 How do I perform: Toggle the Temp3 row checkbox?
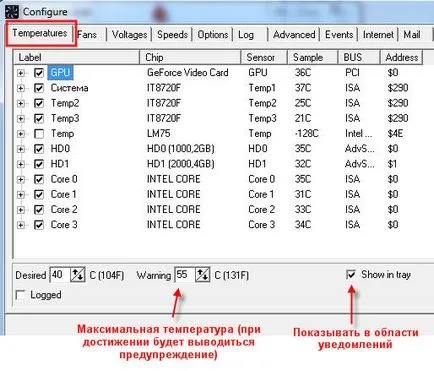point(39,118)
